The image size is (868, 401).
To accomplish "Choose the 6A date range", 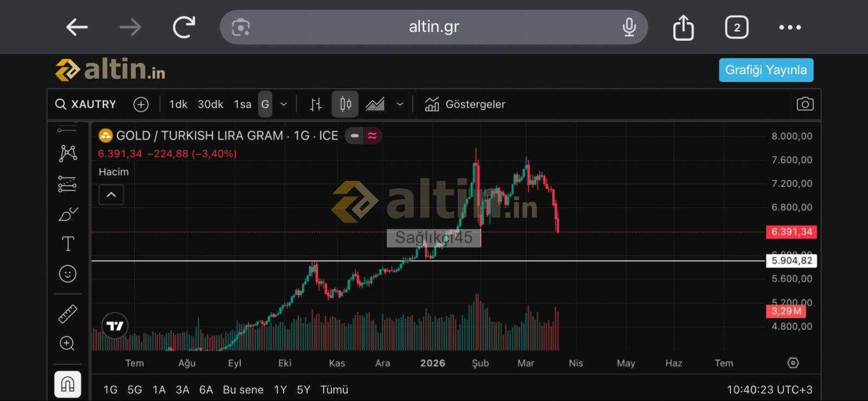I will [206, 390].
